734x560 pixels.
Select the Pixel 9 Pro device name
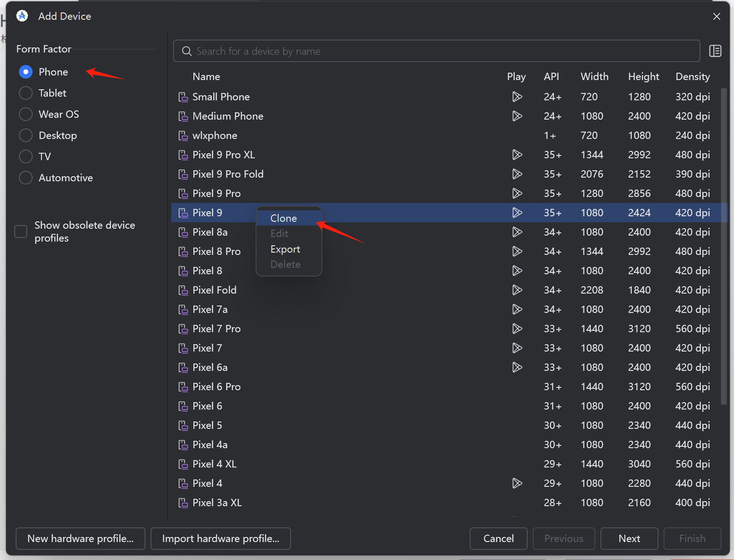click(x=216, y=193)
